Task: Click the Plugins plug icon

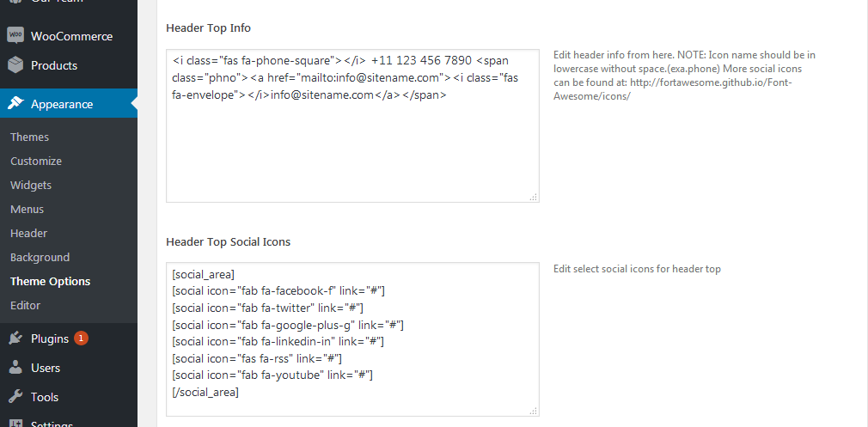Action: click(x=15, y=339)
